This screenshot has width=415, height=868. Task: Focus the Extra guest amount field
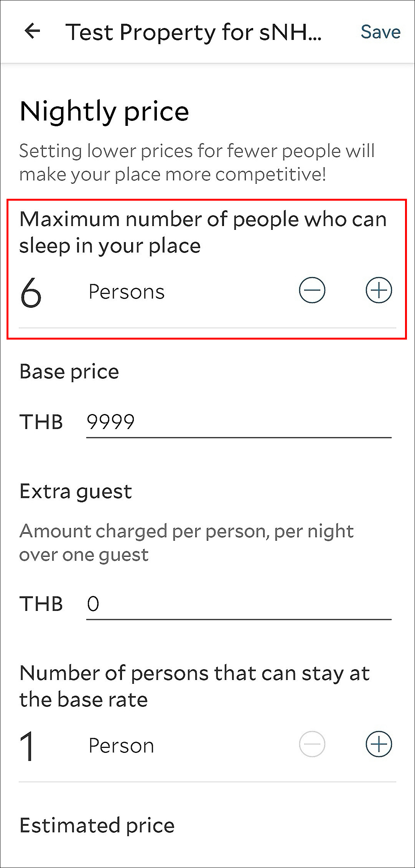[238, 604]
